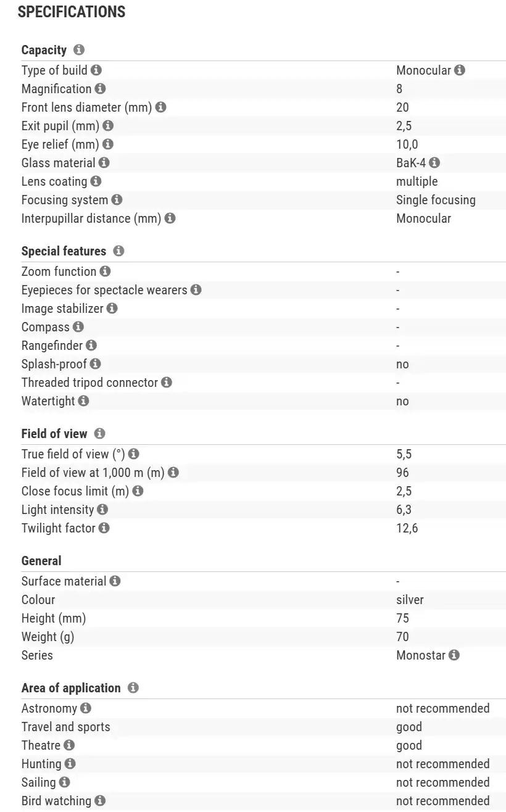The width and height of the screenshot is (506, 812).
Task: Click info icon after Front lens diameter
Action: coord(160,107)
